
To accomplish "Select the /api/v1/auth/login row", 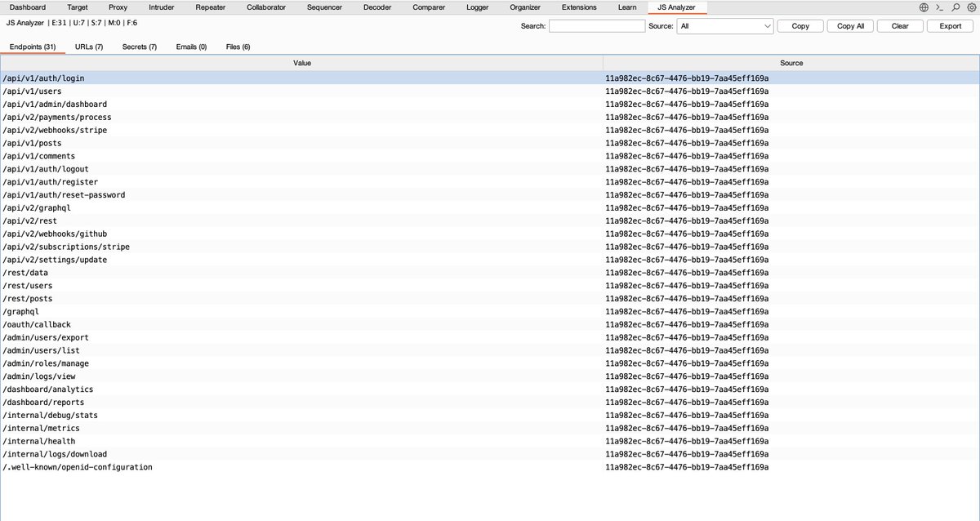I will coord(490,78).
